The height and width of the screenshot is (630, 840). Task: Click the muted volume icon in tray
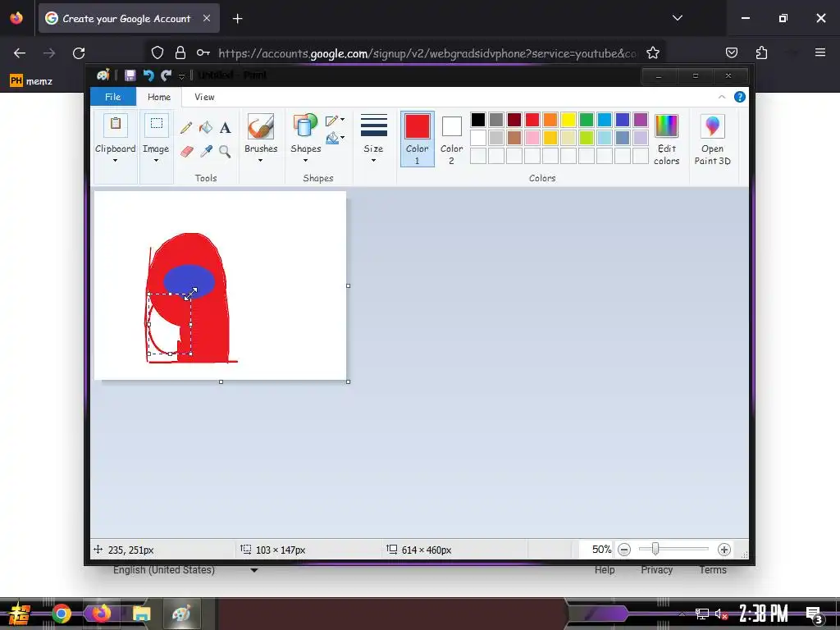[722, 614]
